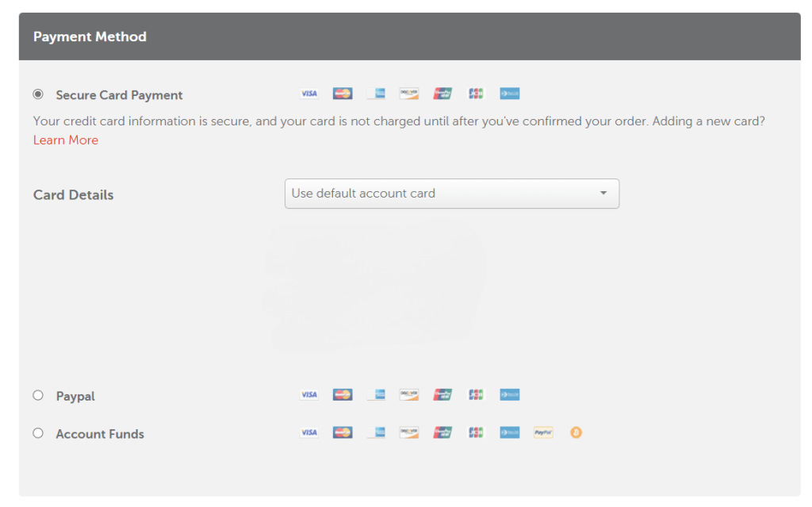Click the Discover icon in Secure Card Payment row
Image resolution: width=812 pixels, height=507 pixels.
coord(409,94)
